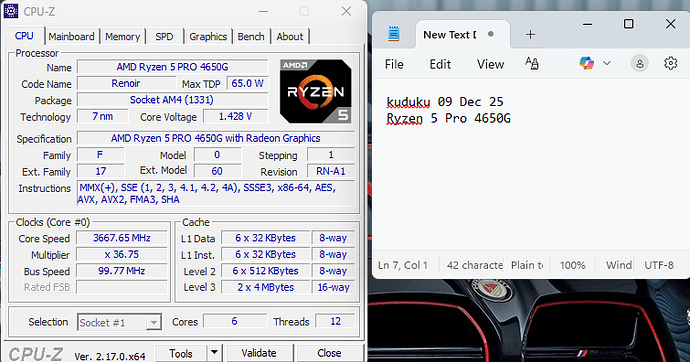The image size is (690, 362).
Task: Click the Bus Speed value 99.77 MHz
Action: coord(121,271)
